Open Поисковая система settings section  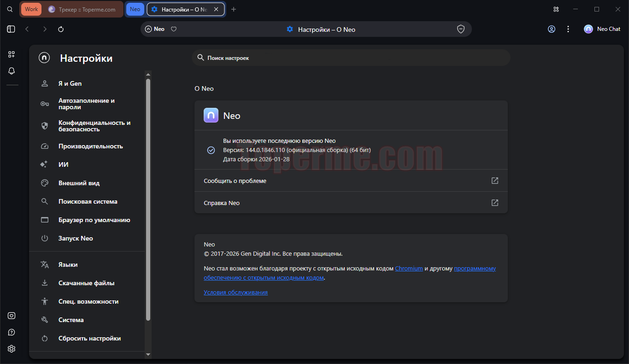(x=88, y=201)
